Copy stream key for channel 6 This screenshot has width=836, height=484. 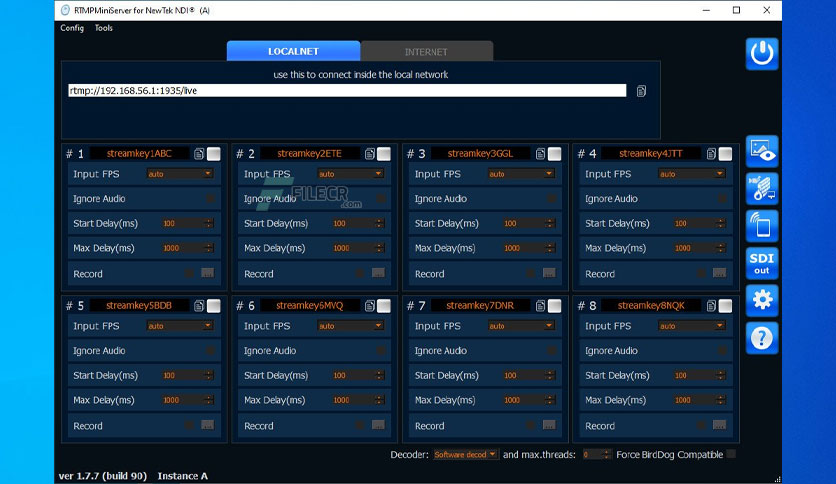(x=370, y=306)
